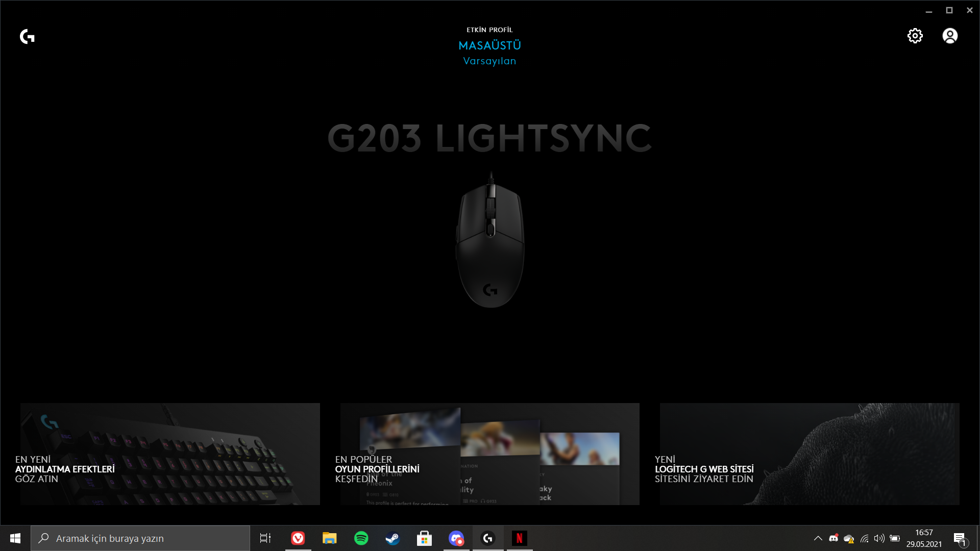
Task: Open the OYUN PROFİLLERİNİ KEŞFEDİN banner
Action: [x=489, y=454]
